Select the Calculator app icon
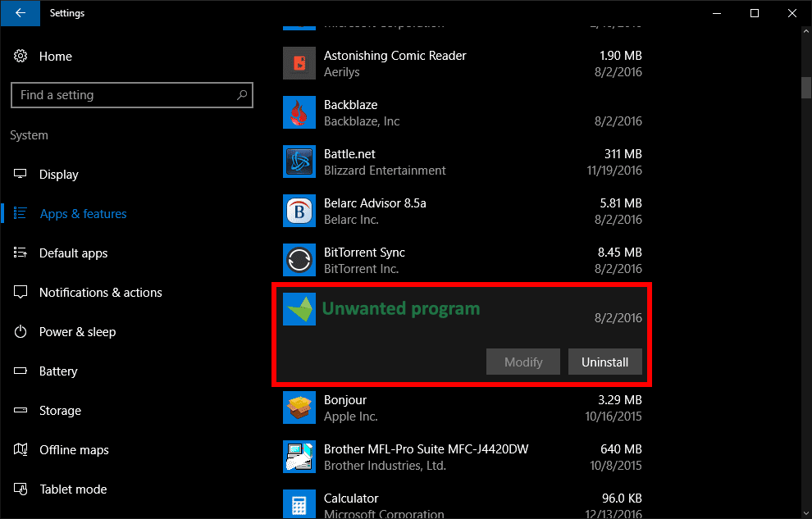The height and width of the screenshot is (519, 812). click(299, 504)
